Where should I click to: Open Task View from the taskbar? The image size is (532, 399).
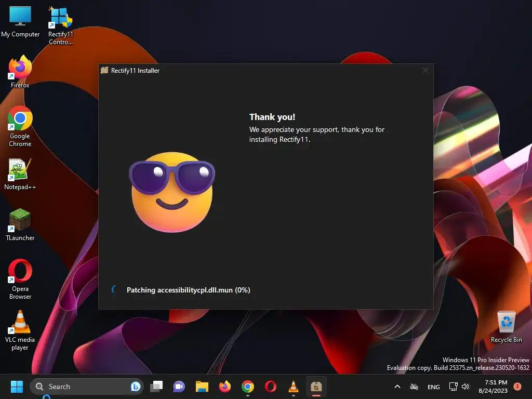(156, 387)
